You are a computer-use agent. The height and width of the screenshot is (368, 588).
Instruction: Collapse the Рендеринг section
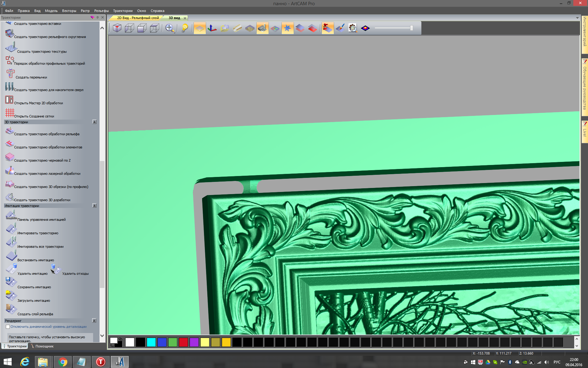point(94,320)
